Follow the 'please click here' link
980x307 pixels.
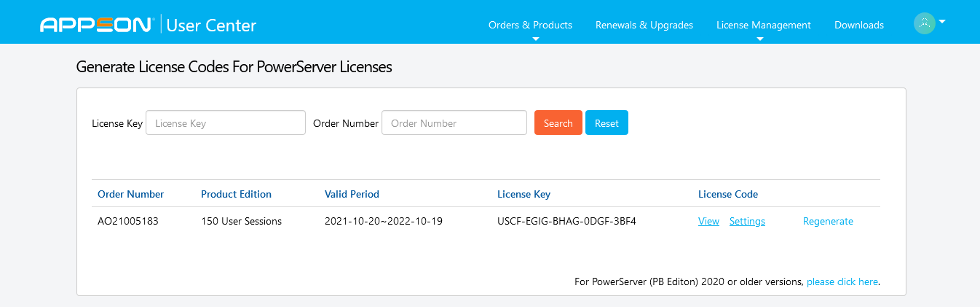click(842, 281)
